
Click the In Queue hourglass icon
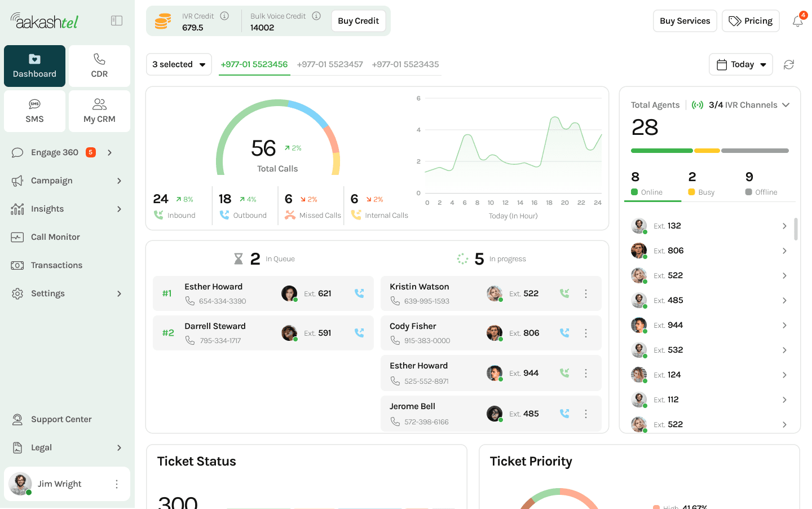pos(239,259)
